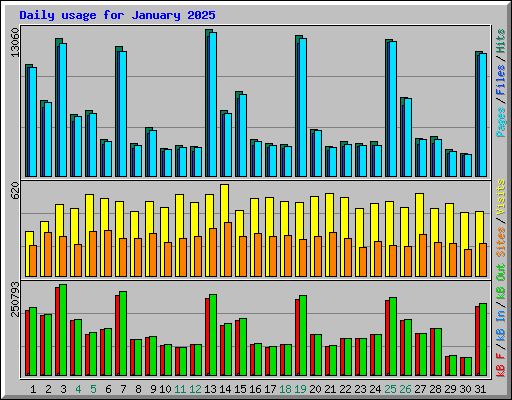This screenshot has height=400, width=512.
Task: Click the 620 axis value
Action: pyautogui.click(x=15, y=191)
